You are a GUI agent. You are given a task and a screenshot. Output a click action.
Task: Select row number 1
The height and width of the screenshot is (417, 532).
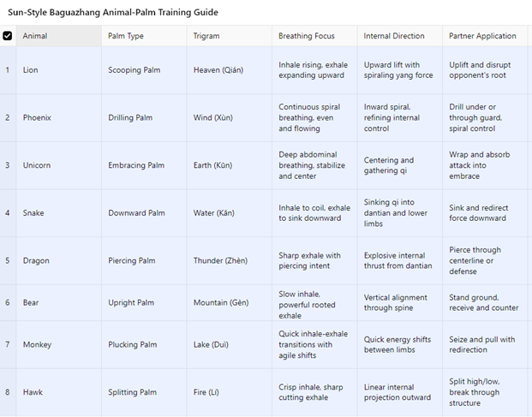[x=8, y=70]
